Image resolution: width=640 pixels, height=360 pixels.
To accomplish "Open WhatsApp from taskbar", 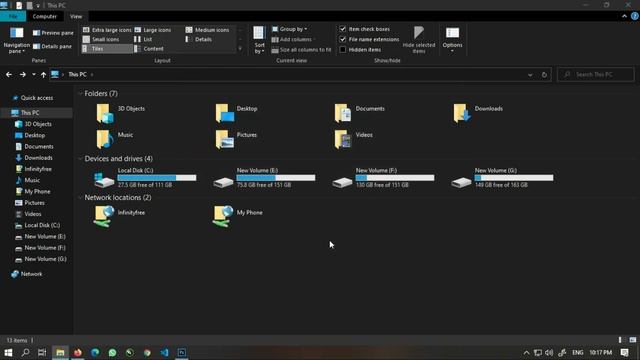I will pos(112,352).
